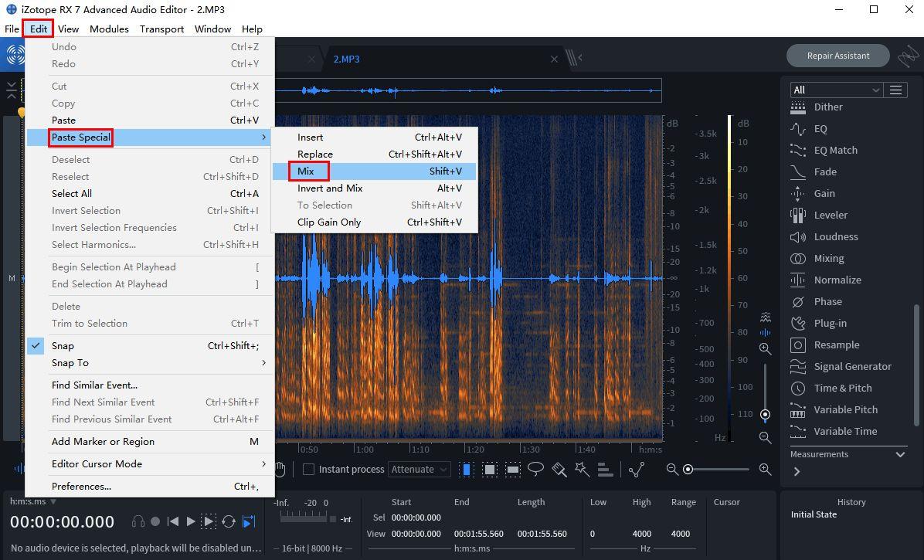Click the play button

tap(190, 521)
